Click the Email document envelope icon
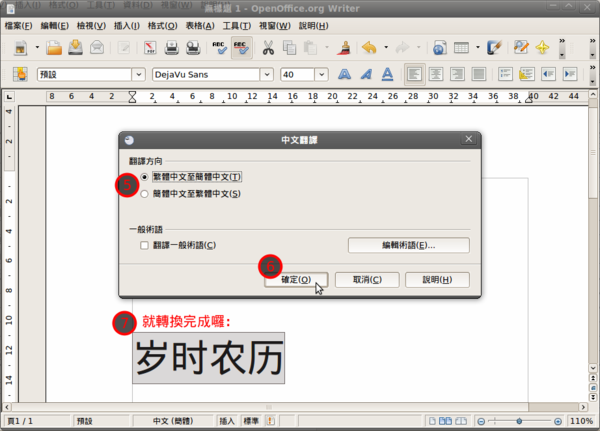The image size is (600, 431). click(97, 48)
